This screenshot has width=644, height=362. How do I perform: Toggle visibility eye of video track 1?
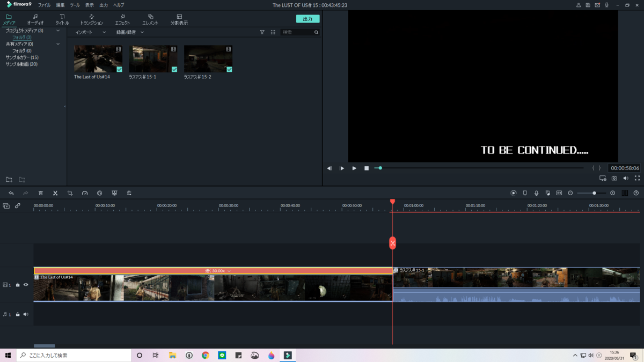pyautogui.click(x=26, y=285)
